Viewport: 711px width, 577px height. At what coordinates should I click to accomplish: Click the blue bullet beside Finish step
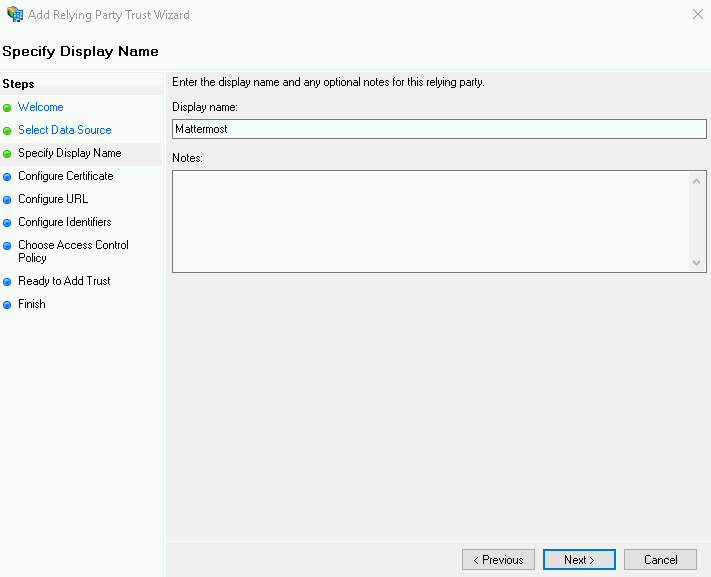coord(7,305)
